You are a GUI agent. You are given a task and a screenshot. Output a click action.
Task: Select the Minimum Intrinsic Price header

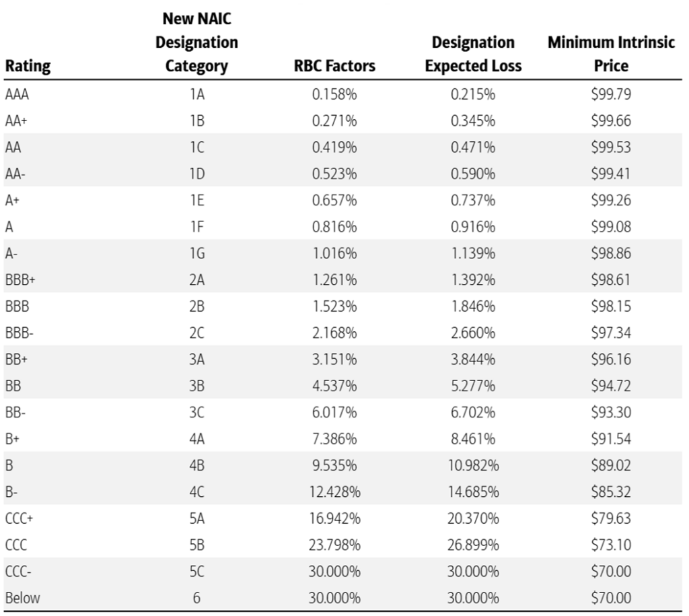coord(611,54)
